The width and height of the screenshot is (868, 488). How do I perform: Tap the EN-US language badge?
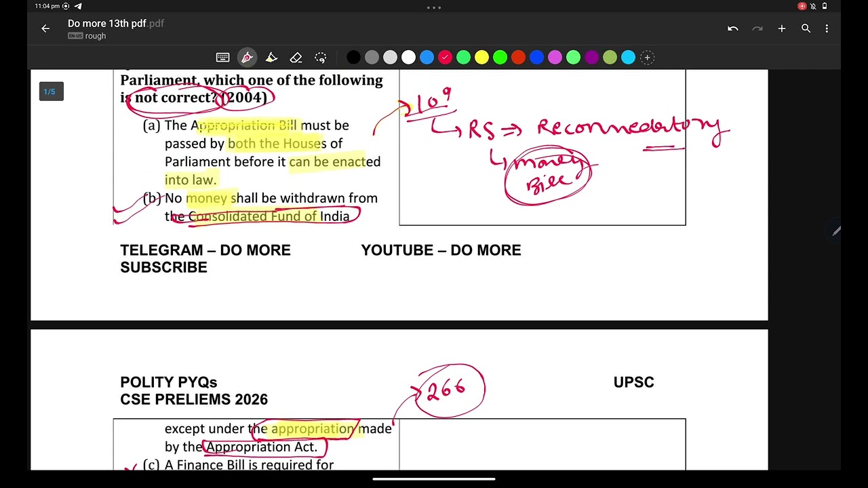tap(75, 36)
